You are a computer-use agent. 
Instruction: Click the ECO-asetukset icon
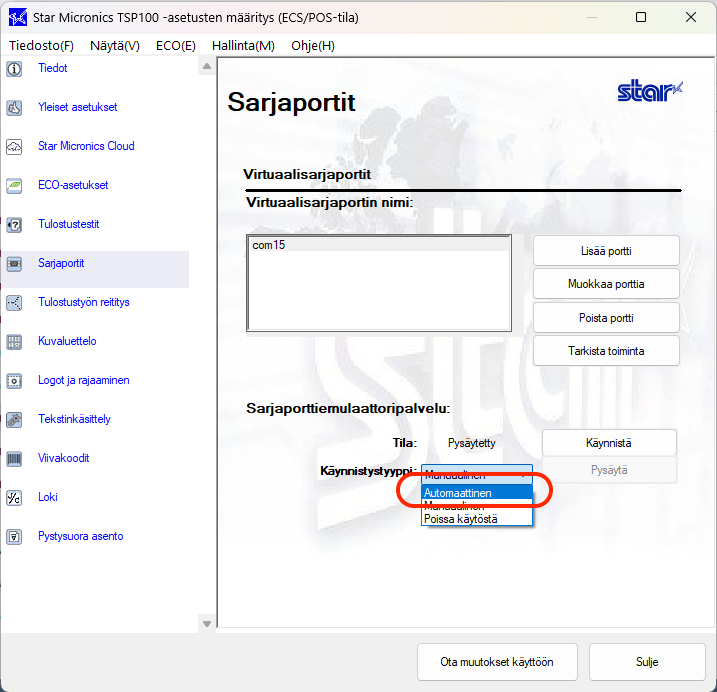click(14, 186)
